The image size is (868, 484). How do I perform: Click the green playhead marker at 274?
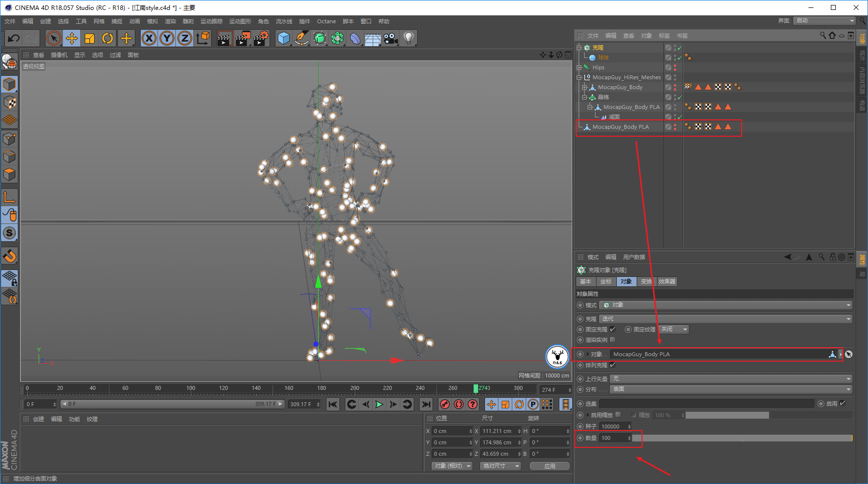476,388
